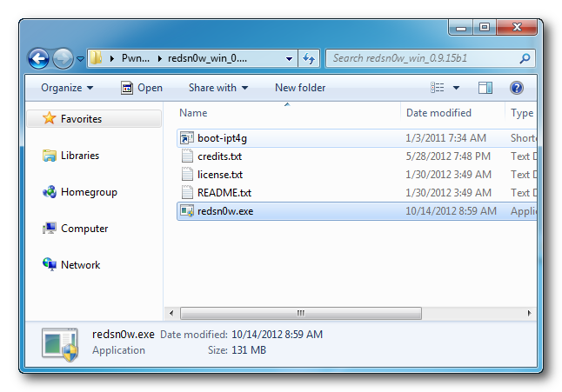The height and width of the screenshot is (392, 562).
Task: Click the Forward navigation arrow button
Action: pyautogui.click(x=63, y=59)
